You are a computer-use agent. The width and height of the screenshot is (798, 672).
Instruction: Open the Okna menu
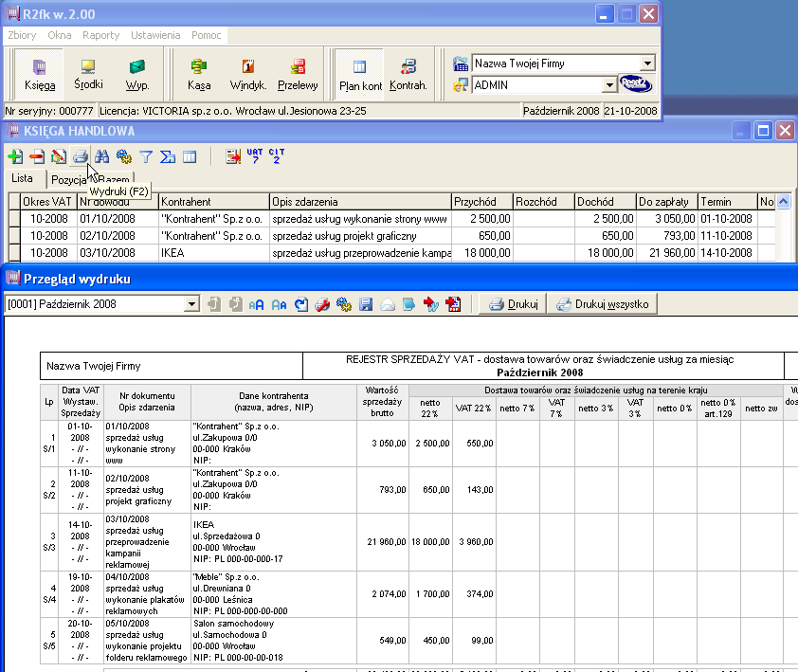tap(60, 35)
